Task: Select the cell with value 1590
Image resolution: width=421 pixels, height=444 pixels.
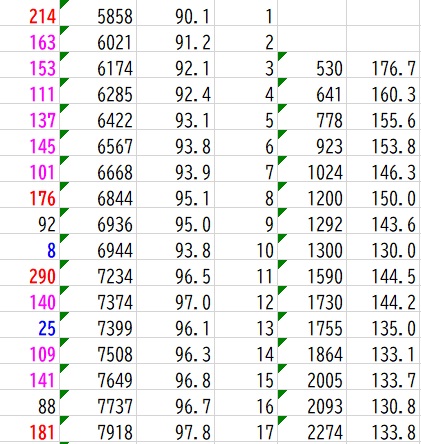Action: [312, 273]
